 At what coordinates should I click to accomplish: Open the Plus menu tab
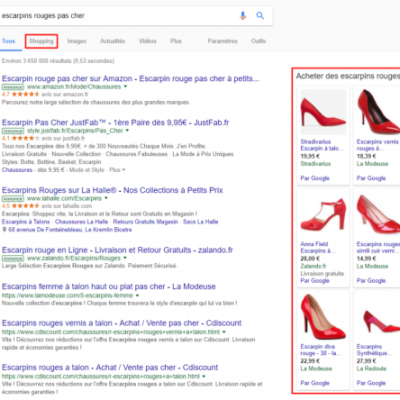click(x=176, y=41)
